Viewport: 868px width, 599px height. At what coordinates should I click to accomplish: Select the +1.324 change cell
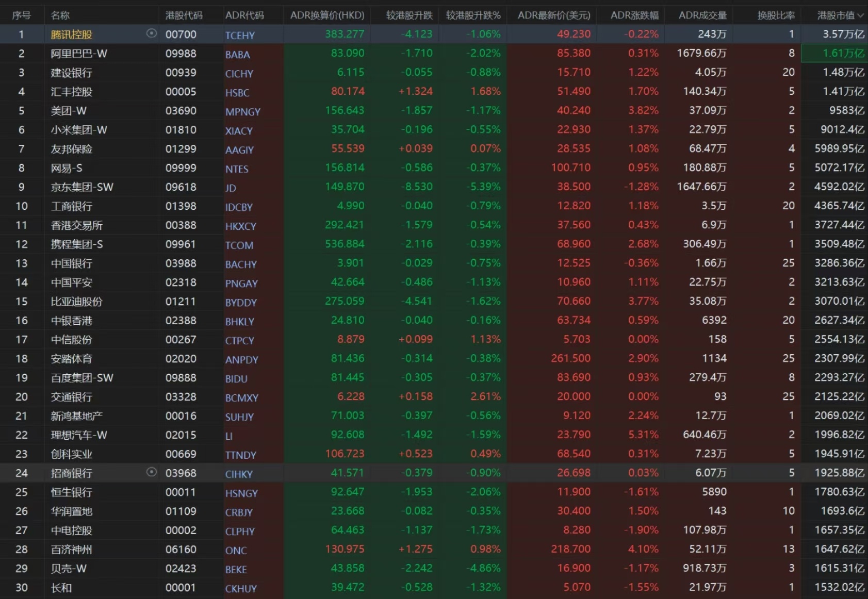pos(416,91)
